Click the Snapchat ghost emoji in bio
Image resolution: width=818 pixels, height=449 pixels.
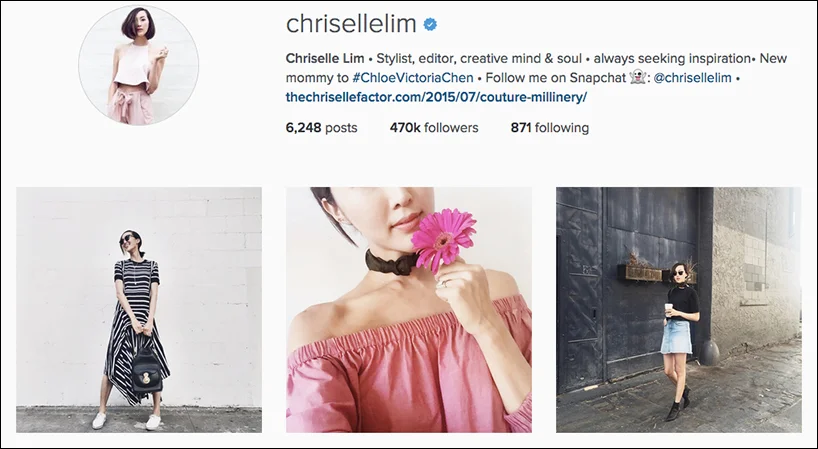pyautogui.click(x=638, y=78)
